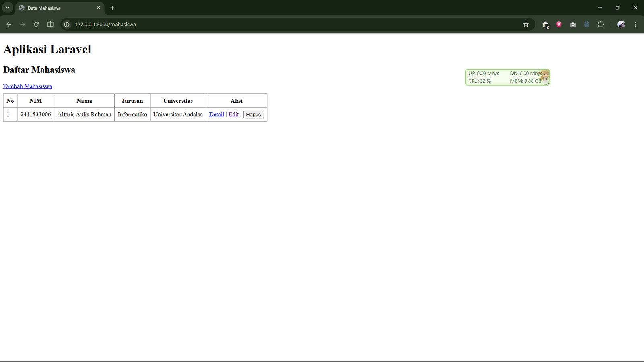Click the CPU 32 % reading in widget

479,81
